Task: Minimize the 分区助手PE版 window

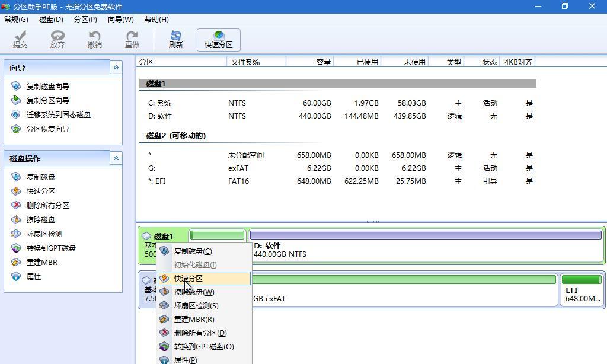Action: (x=538, y=6)
